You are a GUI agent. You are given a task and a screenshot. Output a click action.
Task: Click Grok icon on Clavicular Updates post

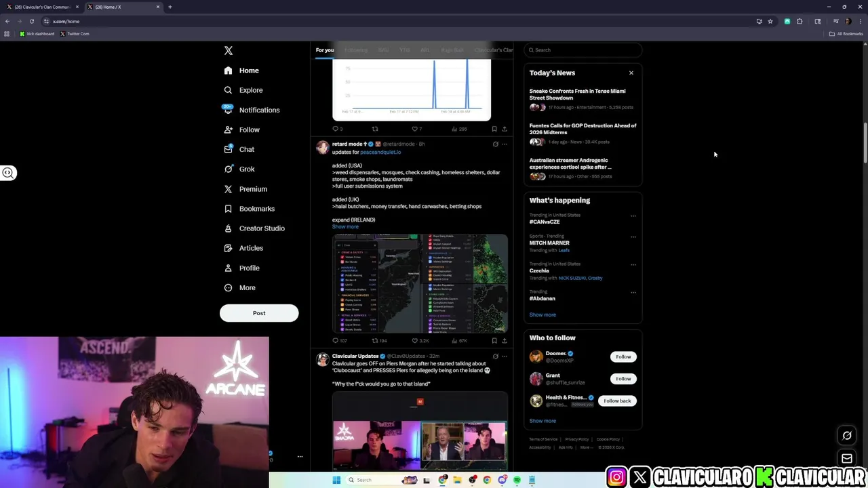[x=495, y=357]
